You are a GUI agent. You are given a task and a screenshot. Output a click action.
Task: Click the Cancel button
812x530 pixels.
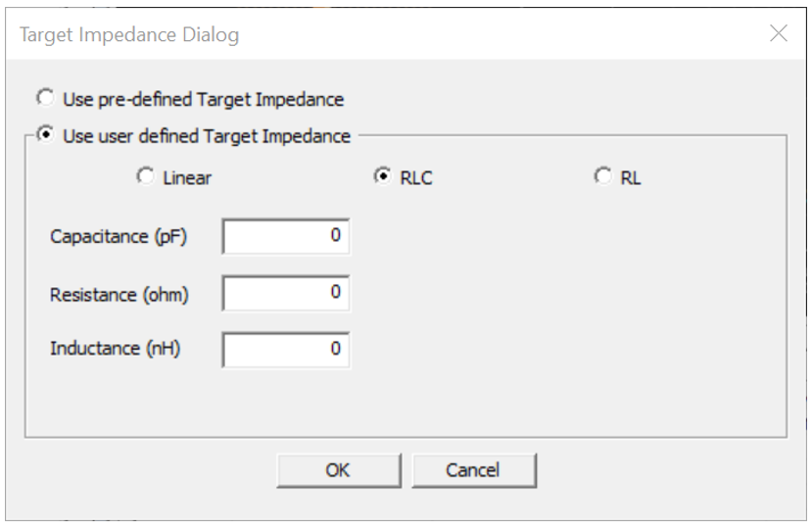point(473,470)
